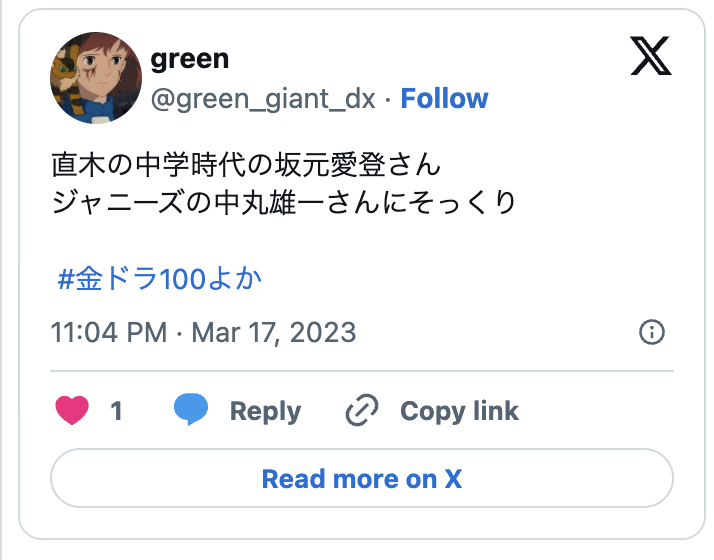This screenshot has width=714, height=560.
Task: Click the blue reply speech bubble icon
Action: [x=191, y=409]
